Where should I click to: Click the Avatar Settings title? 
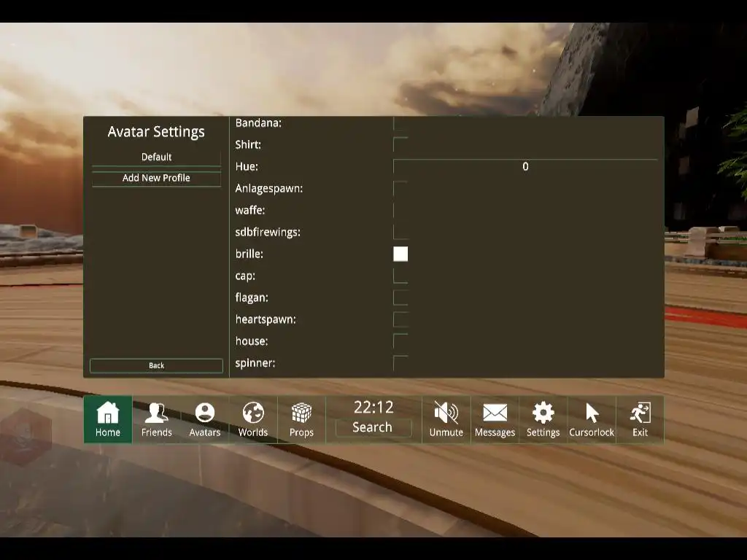pos(156,132)
